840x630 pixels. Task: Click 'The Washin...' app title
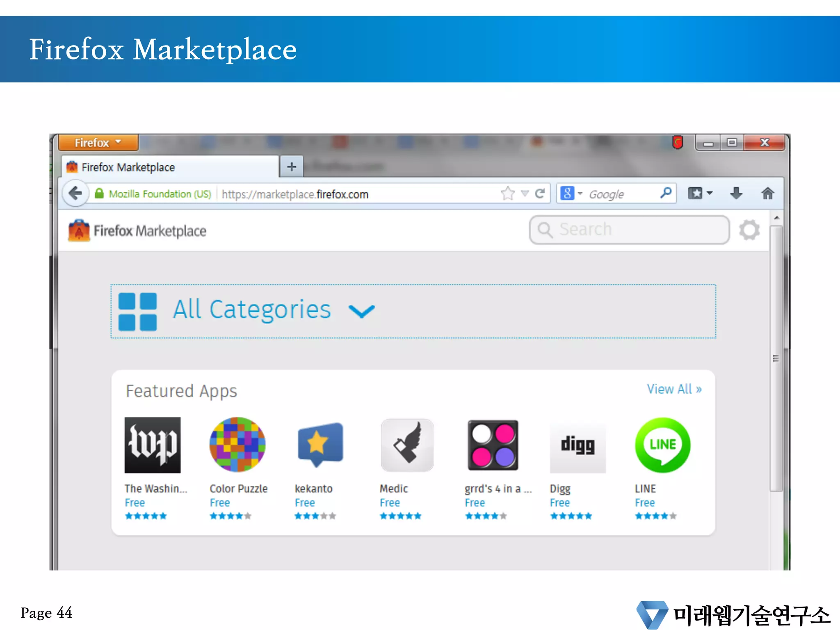pos(156,488)
